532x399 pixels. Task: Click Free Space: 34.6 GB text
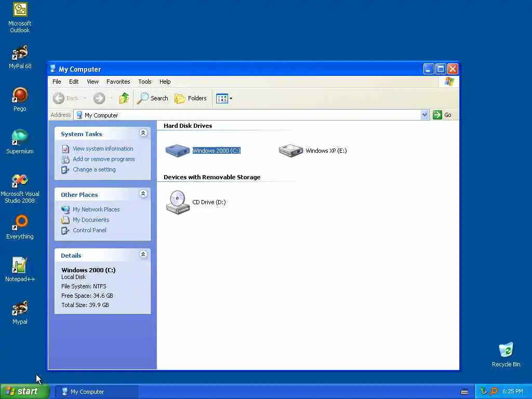pyautogui.click(x=87, y=296)
